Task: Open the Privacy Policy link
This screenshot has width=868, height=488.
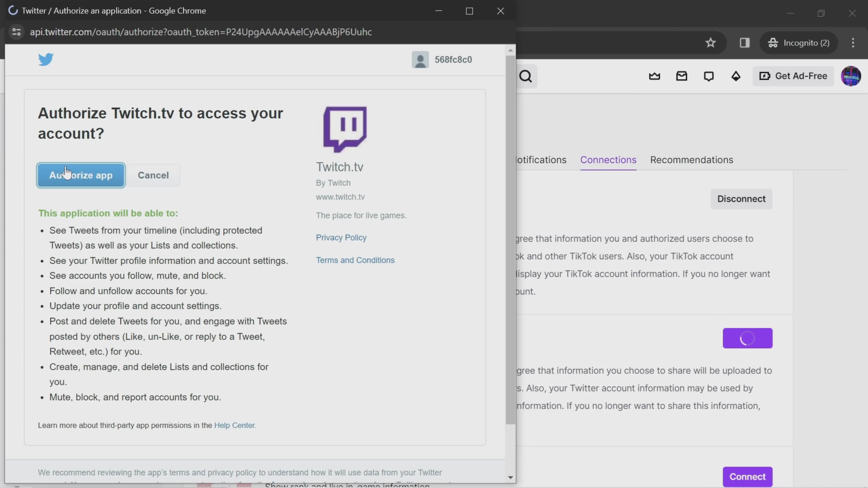Action: tap(341, 237)
